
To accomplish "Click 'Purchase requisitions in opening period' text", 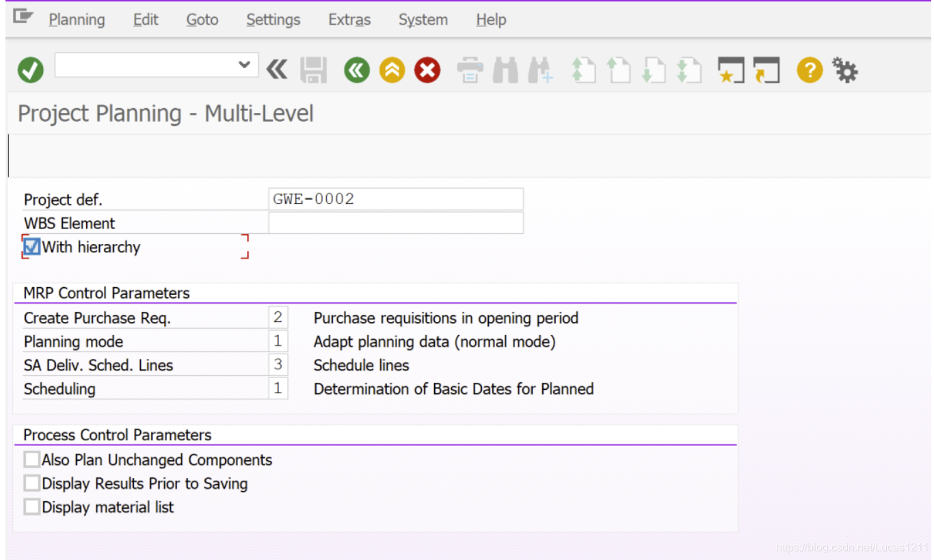I will pos(446,318).
